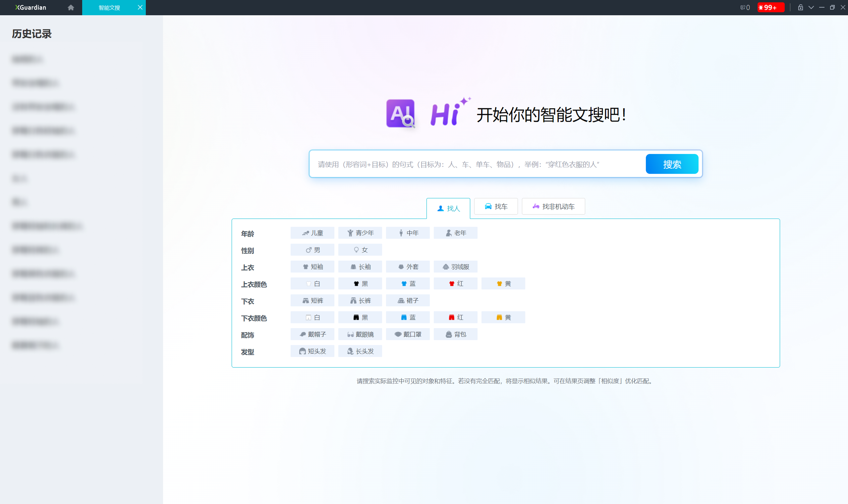Click the red 99+ alarm notification badge
The width and height of the screenshot is (848, 504).
770,8
